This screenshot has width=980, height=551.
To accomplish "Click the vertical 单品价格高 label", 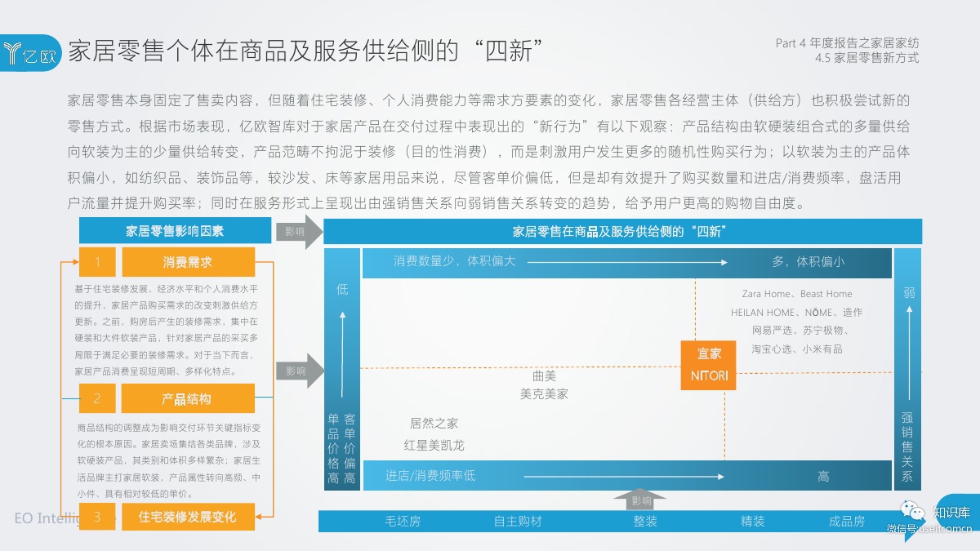I will tap(333, 448).
